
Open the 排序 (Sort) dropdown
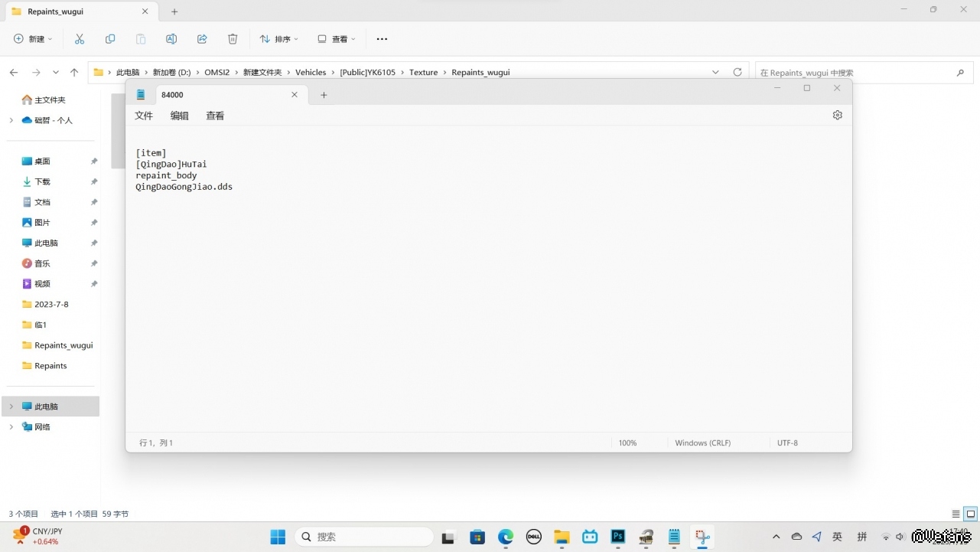278,39
